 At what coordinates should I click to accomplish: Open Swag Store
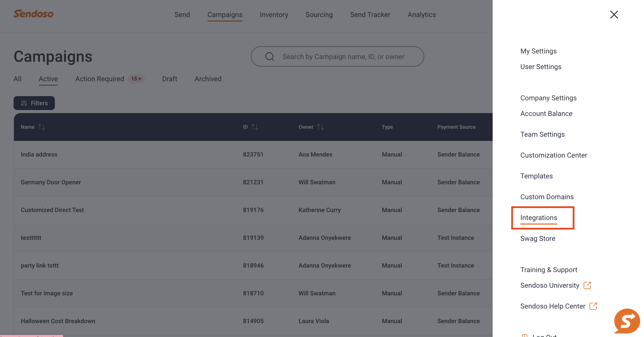pos(538,238)
